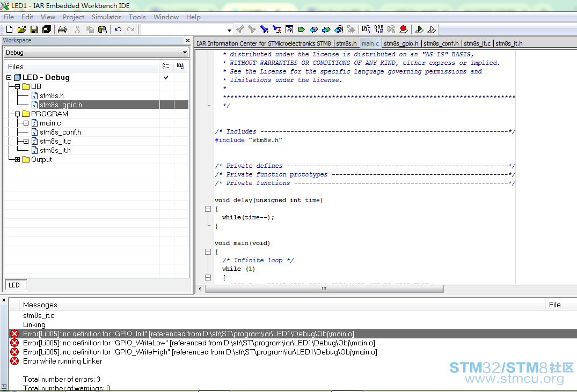
Task: Build project with the Make icon
Action: [378, 29]
